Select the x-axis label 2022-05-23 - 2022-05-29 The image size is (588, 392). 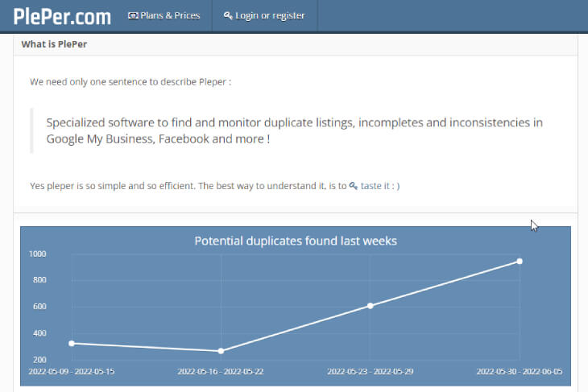371,371
